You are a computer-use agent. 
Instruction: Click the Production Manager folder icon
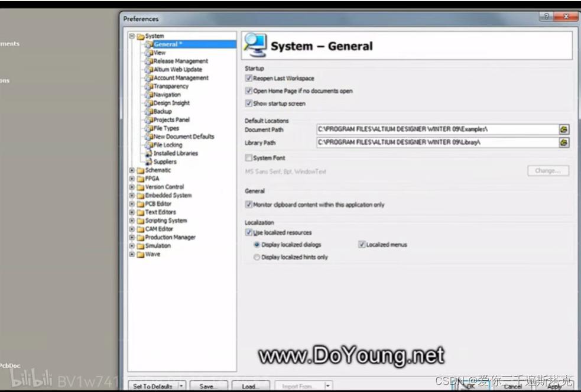pyautogui.click(x=141, y=238)
